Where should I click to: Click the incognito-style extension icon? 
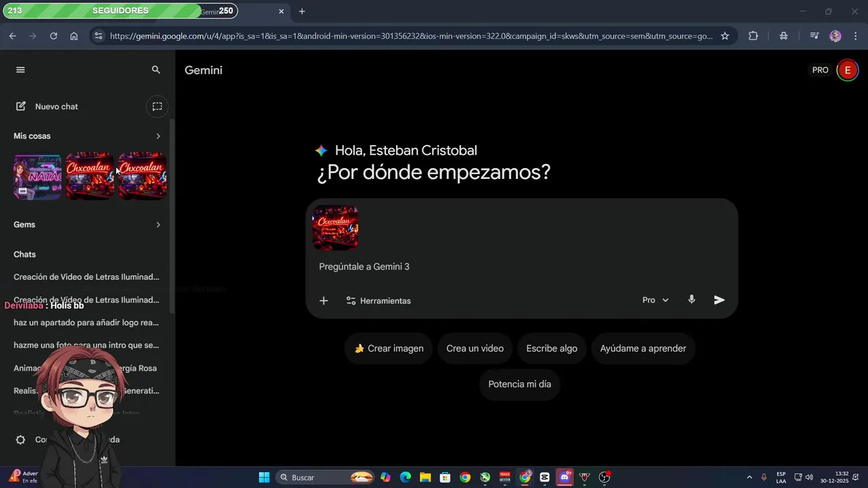pyautogui.click(x=784, y=36)
